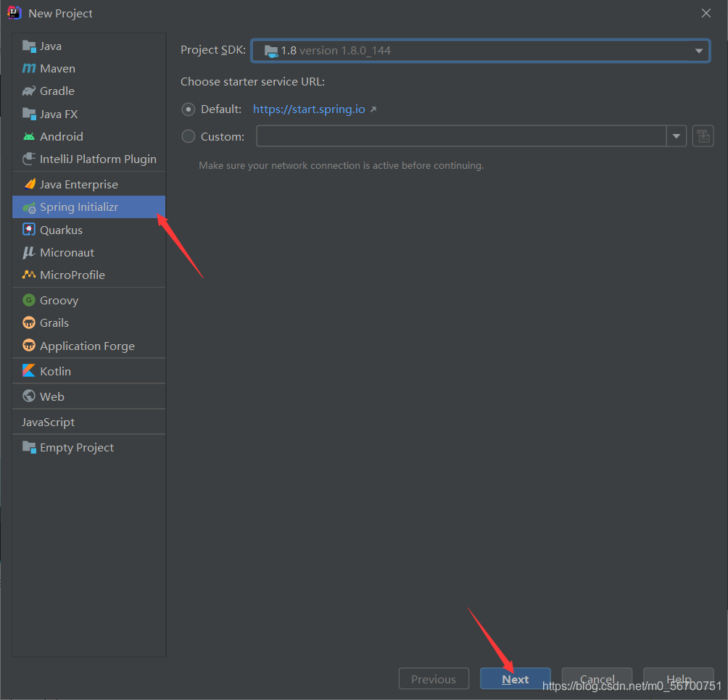This screenshot has width=728, height=700.
Task: Choose the Quarkus list label
Action: [x=61, y=230]
